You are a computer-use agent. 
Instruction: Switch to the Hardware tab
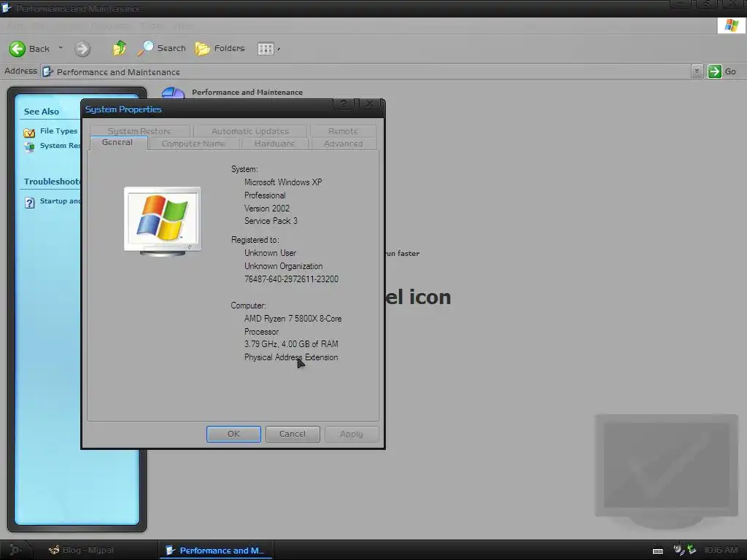click(x=274, y=144)
